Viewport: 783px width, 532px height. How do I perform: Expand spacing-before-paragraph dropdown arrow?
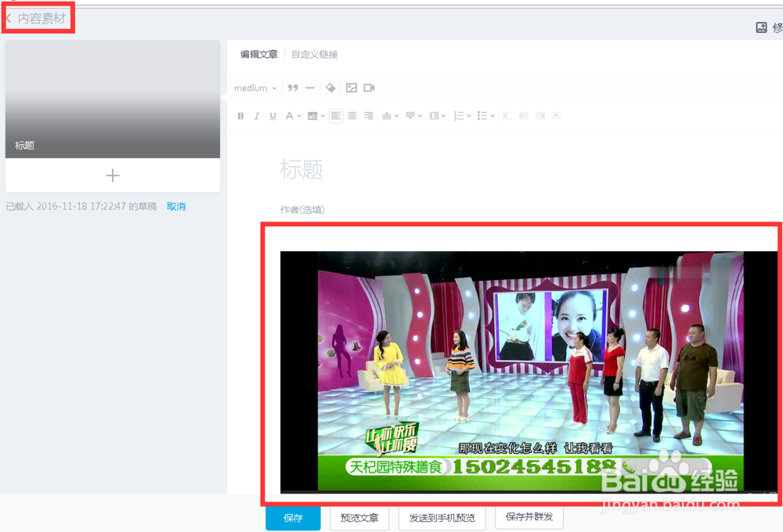click(x=396, y=116)
